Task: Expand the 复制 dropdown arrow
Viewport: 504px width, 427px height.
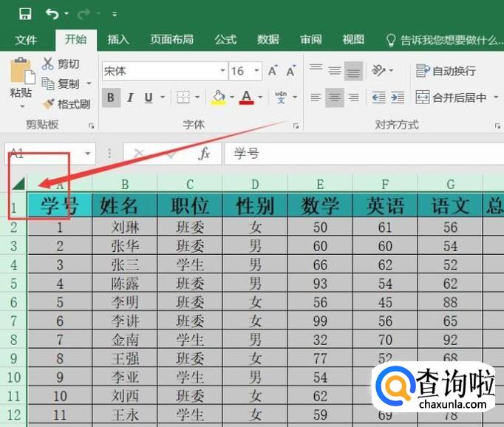Action: click(x=89, y=84)
